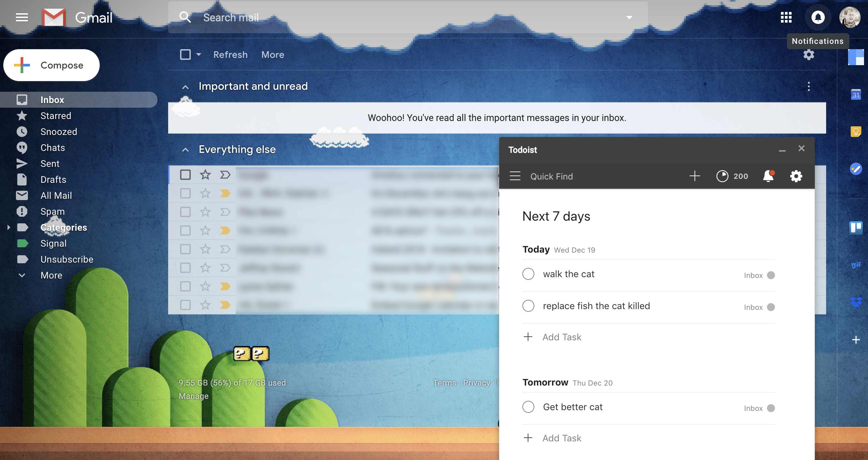The width and height of the screenshot is (868, 460).
Task: Open Todoist quick find search
Action: [551, 176]
